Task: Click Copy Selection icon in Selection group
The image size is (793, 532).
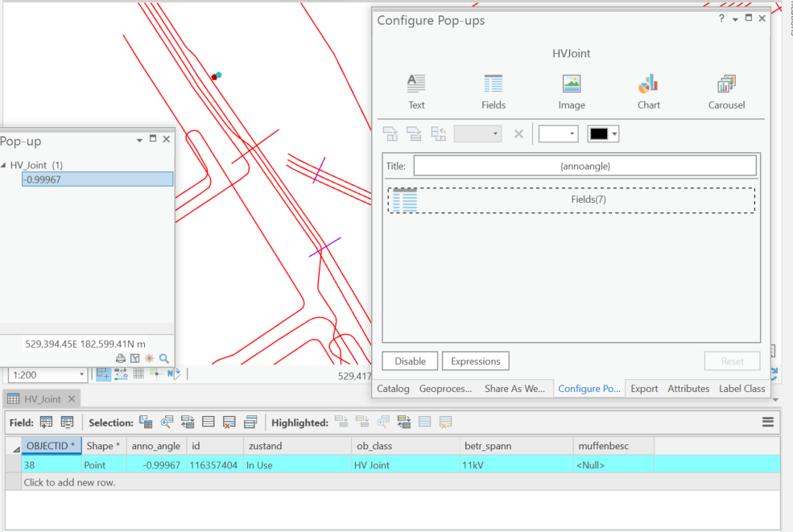Action: (x=250, y=422)
